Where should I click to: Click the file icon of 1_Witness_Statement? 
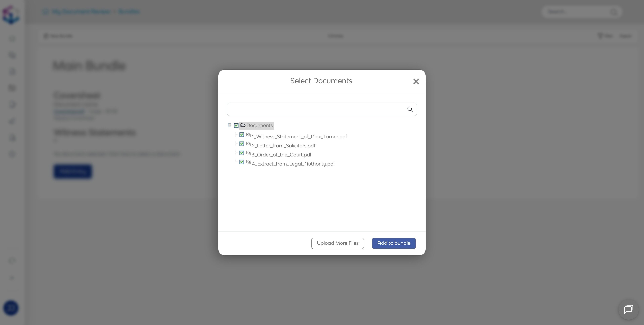tap(248, 135)
